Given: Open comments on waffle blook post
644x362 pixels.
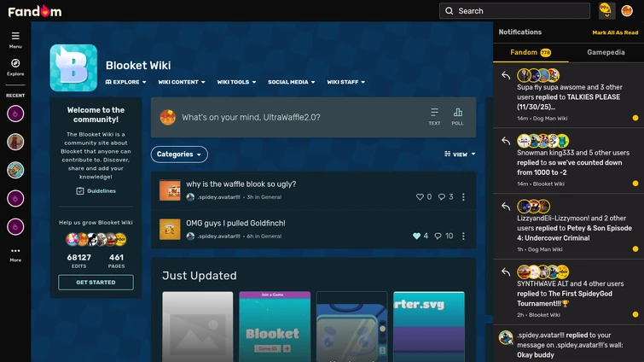Looking at the screenshot, I should coord(442,197).
